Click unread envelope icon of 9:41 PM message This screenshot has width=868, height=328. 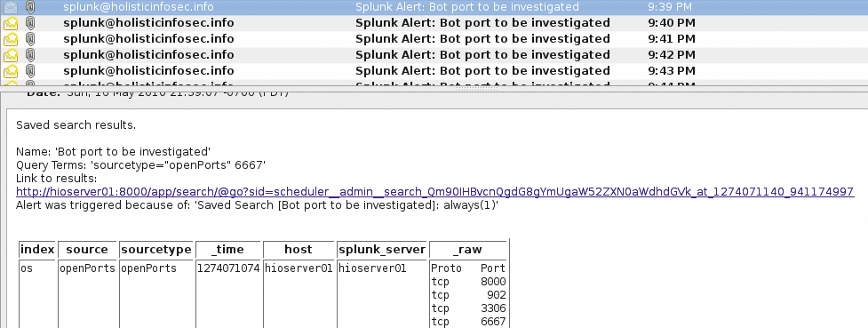point(11,39)
